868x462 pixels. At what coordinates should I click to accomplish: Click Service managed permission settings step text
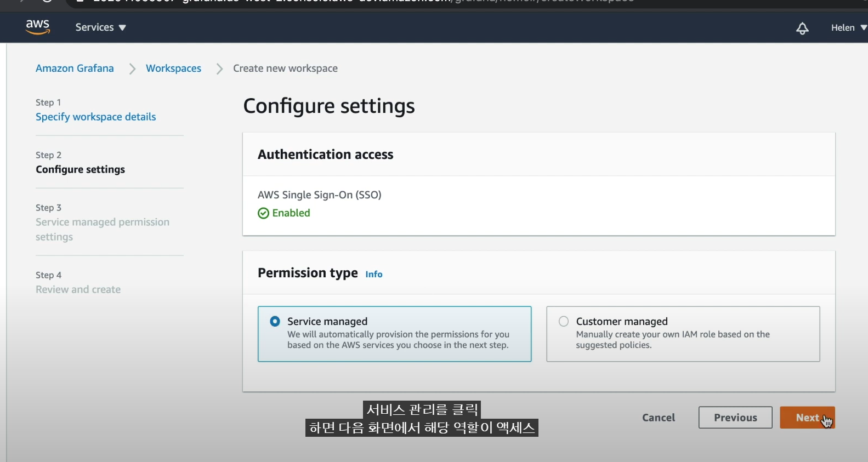[103, 229]
